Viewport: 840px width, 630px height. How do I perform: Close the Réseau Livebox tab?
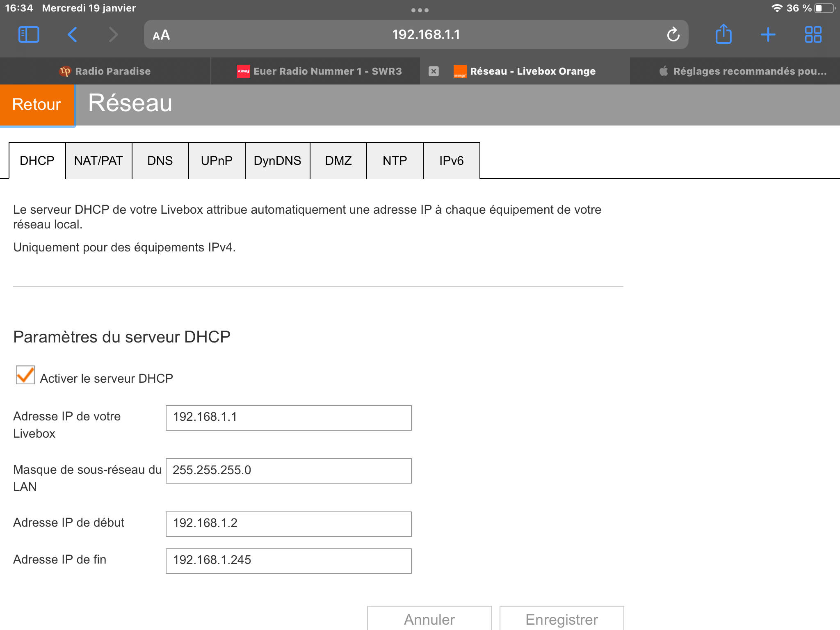434,71
